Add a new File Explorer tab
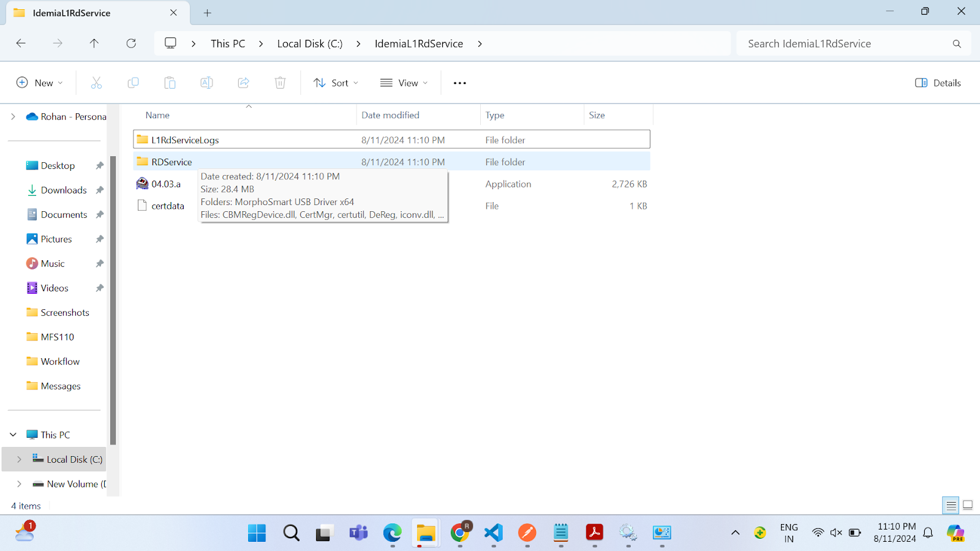Screen dimensions: 980x551 click(207, 13)
